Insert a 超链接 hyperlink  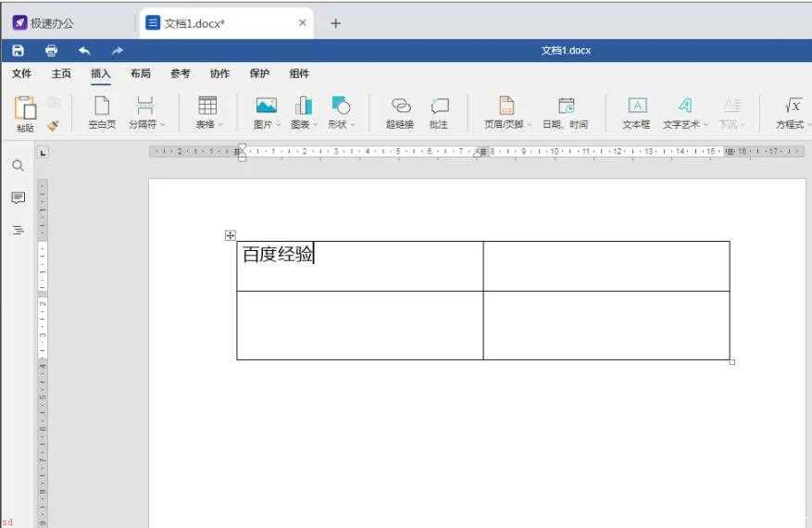[400, 112]
